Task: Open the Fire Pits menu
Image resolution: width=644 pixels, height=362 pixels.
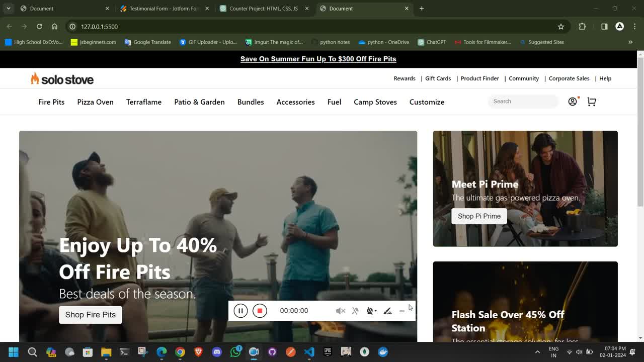Action: click(x=51, y=102)
